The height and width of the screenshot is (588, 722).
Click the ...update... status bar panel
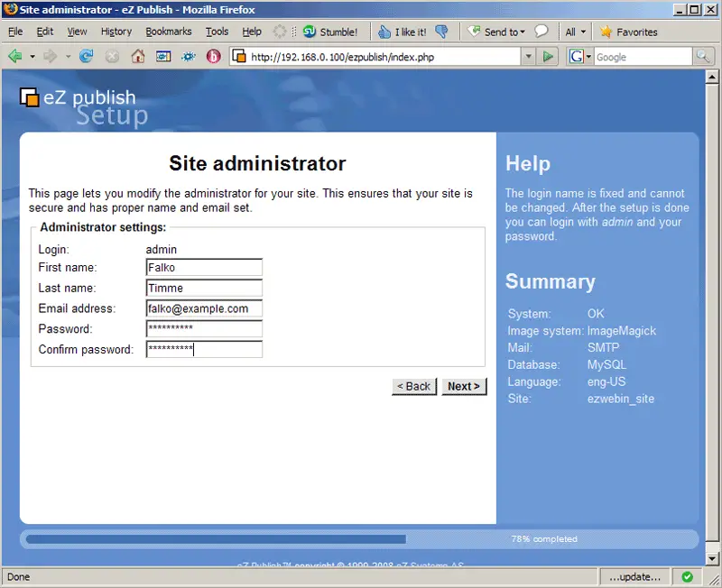tap(634, 577)
